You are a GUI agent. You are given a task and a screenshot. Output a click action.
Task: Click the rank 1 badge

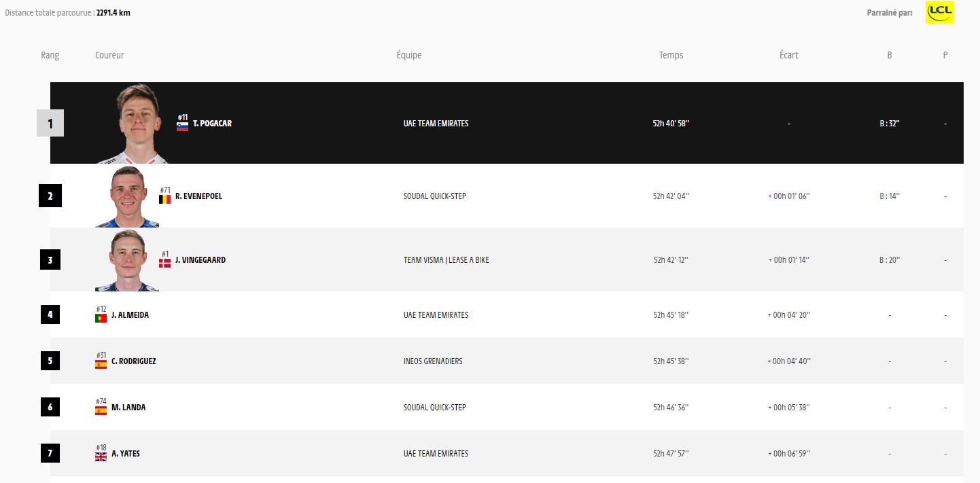click(50, 124)
